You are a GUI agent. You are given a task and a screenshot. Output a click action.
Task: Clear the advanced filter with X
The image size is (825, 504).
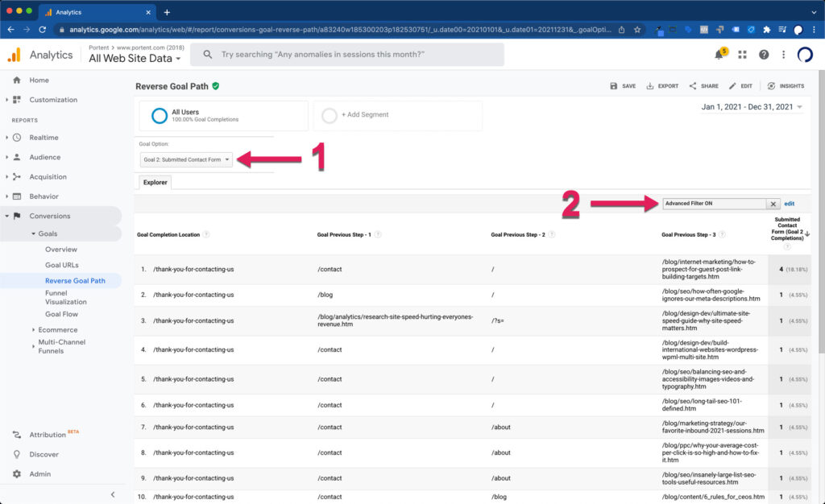[x=773, y=204]
